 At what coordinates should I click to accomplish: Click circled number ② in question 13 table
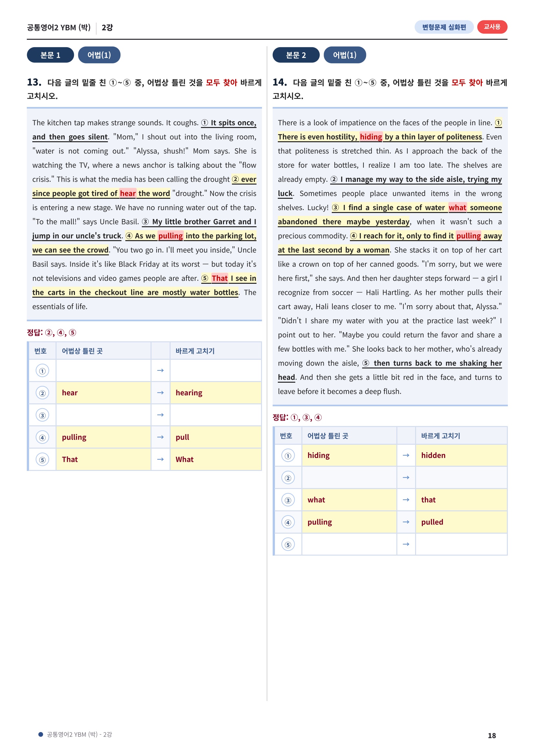pos(42,393)
